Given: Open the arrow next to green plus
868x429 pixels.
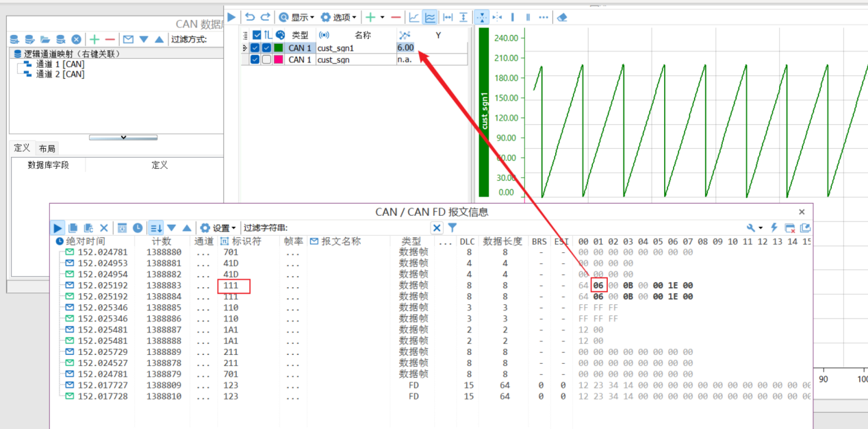Looking at the screenshot, I should (x=382, y=17).
